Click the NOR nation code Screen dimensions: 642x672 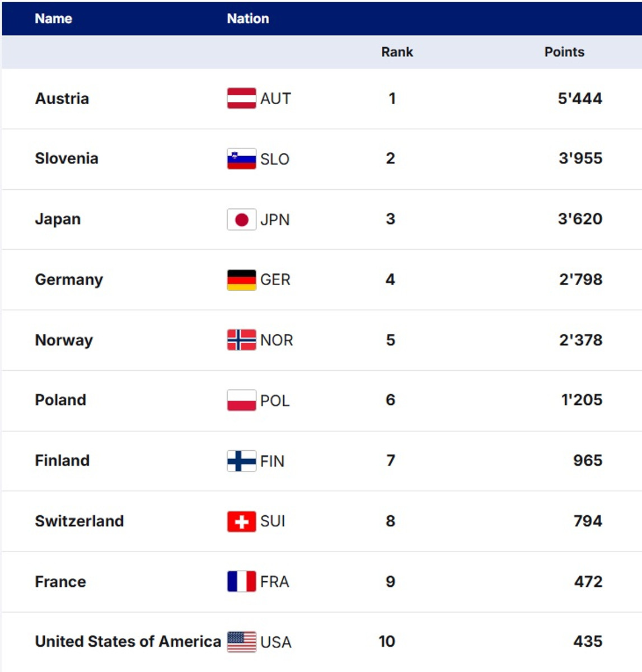(277, 340)
